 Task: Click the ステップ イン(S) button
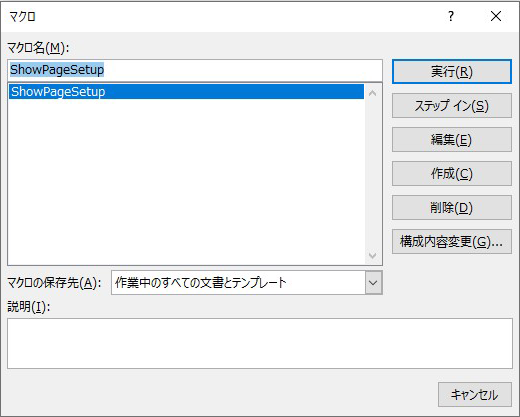click(452, 106)
